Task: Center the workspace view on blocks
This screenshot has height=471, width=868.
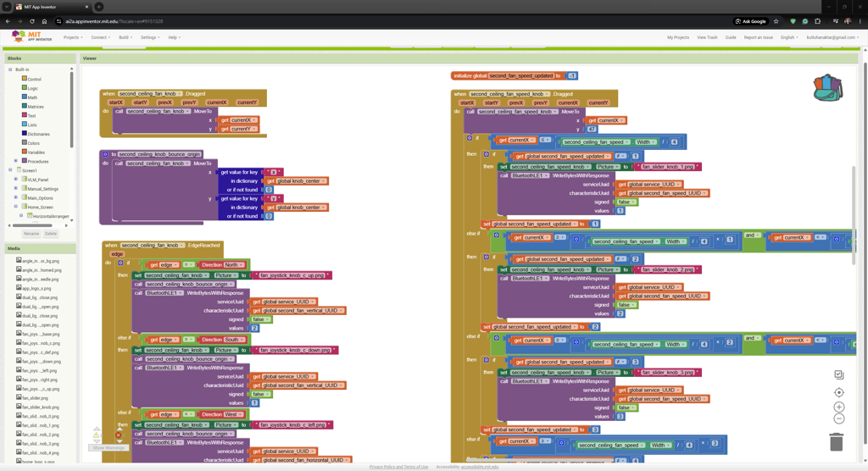Action: click(838, 392)
